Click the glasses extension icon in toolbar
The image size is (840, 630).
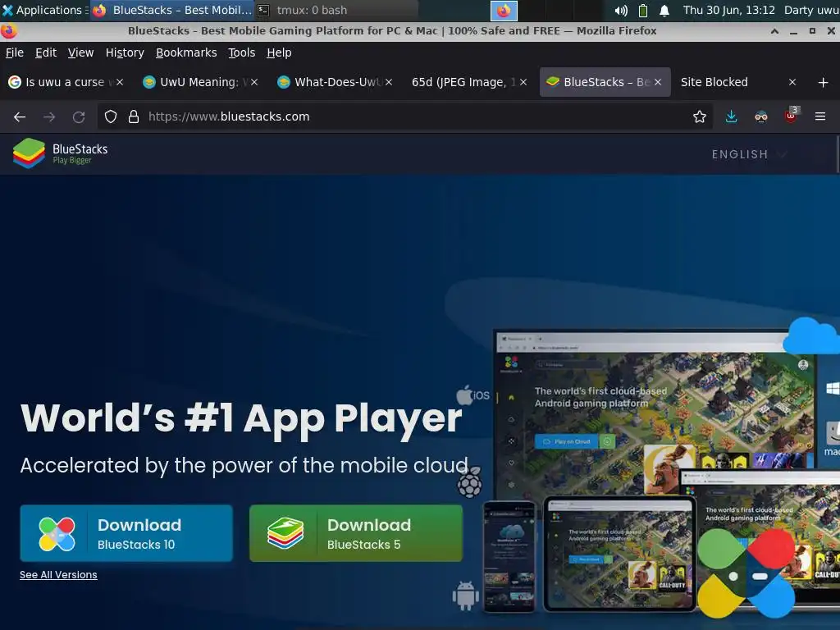(x=760, y=116)
